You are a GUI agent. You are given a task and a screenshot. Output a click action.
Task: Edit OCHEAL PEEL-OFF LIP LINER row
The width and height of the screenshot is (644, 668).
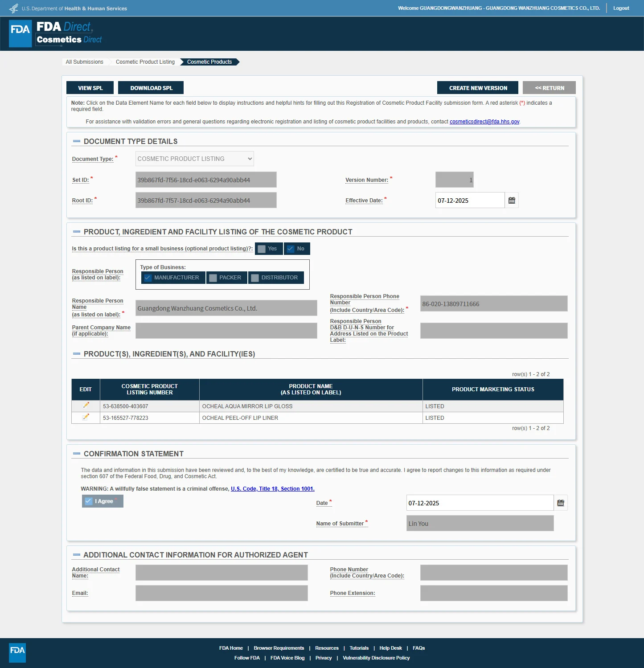click(86, 417)
